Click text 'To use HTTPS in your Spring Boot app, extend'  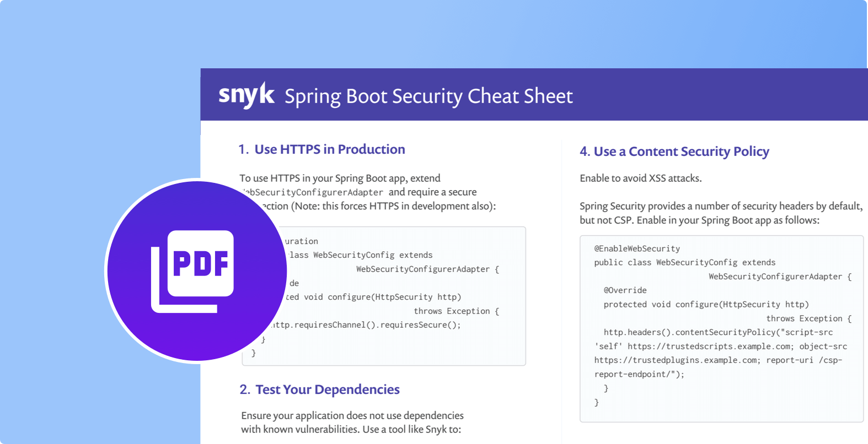point(340,178)
